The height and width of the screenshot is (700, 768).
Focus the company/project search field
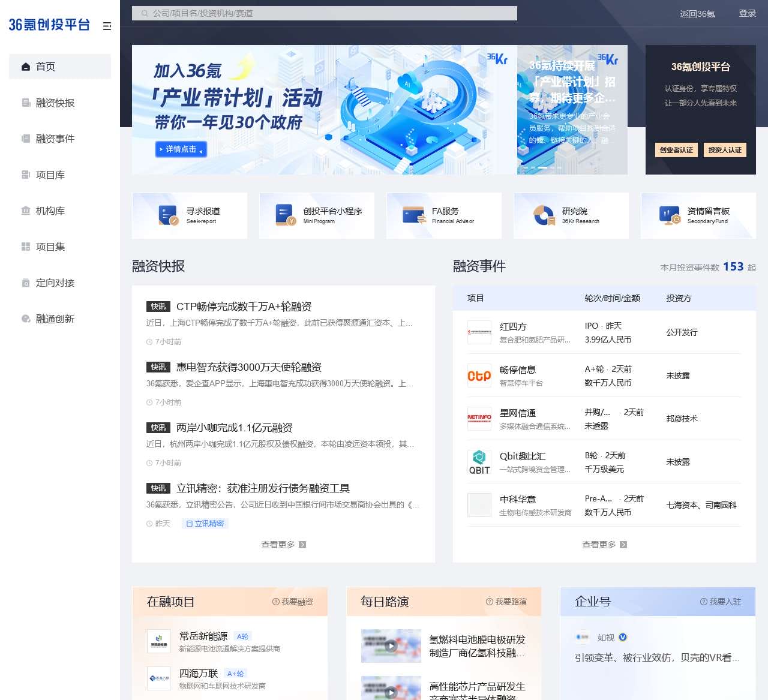click(x=325, y=13)
